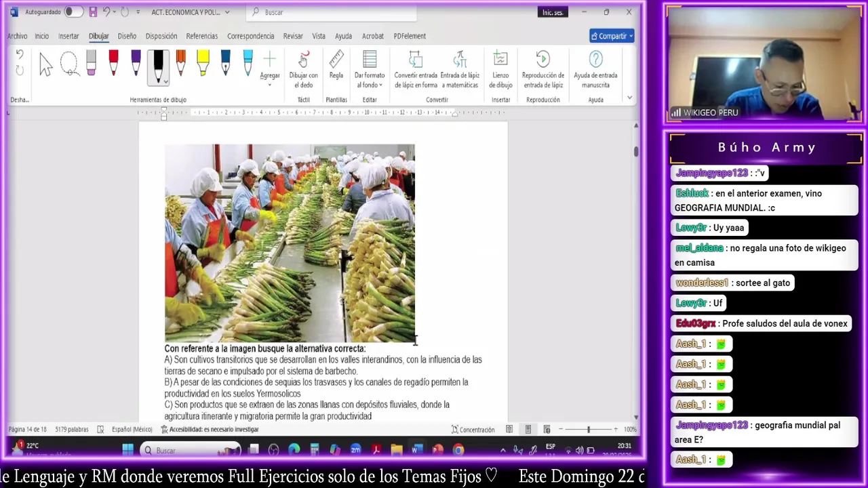
Task: Switch to web layout view icon
Action: [547, 429]
